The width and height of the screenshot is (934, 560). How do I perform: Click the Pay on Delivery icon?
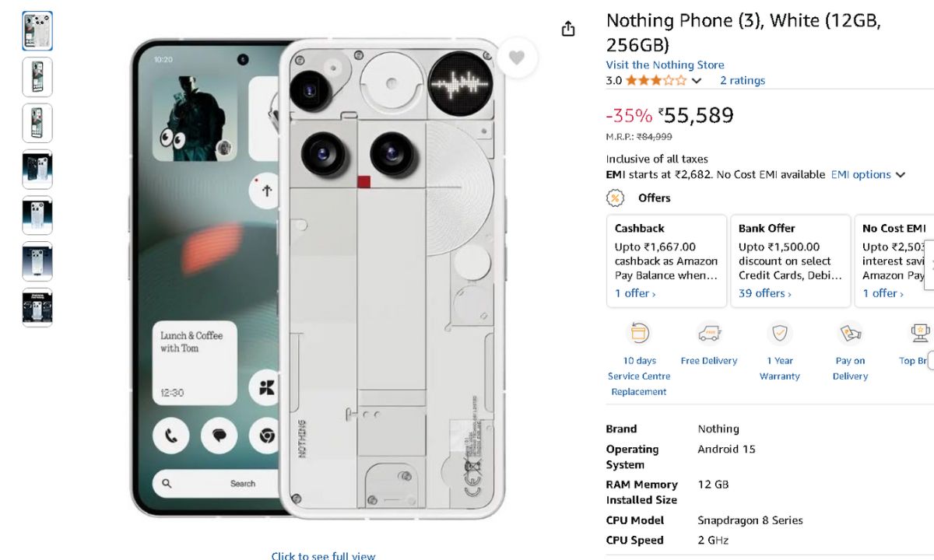coord(850,334)
